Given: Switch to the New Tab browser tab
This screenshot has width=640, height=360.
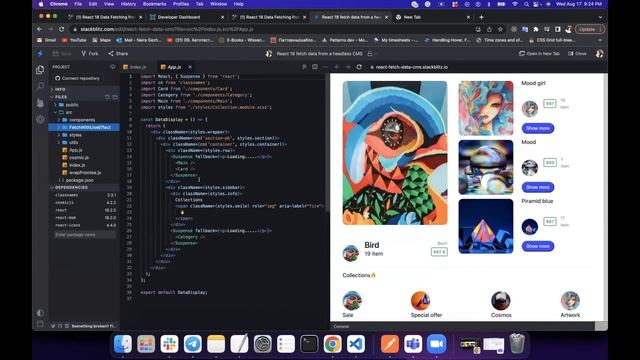Looking at the screenshot, I should tap(411, 17).
